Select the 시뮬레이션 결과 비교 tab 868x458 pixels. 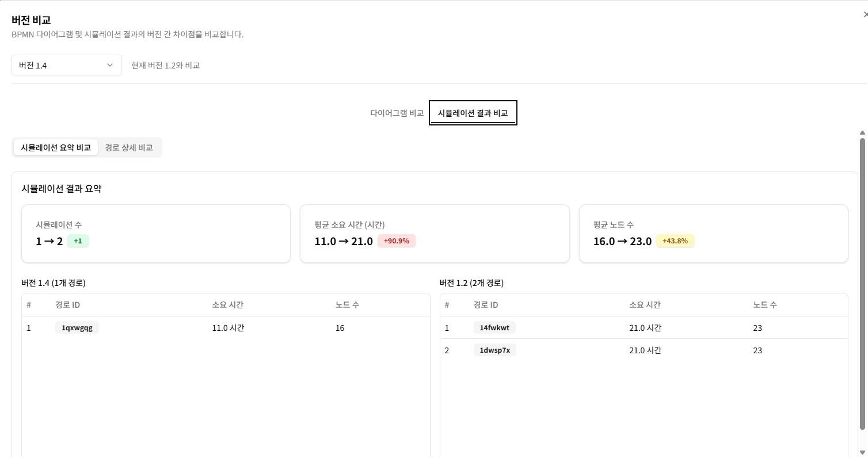pos(472,113)
